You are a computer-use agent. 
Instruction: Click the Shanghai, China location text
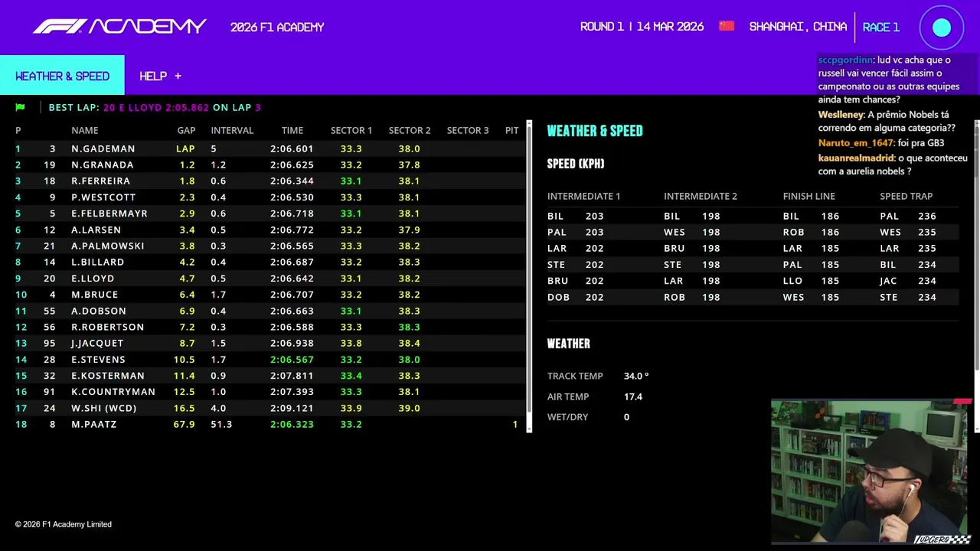coord(798,27)
